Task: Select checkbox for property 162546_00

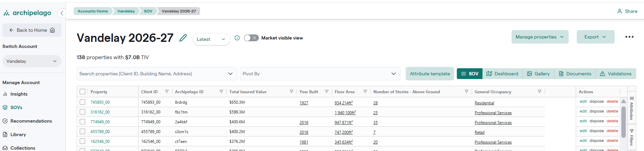Action: (x=82, y=141)
